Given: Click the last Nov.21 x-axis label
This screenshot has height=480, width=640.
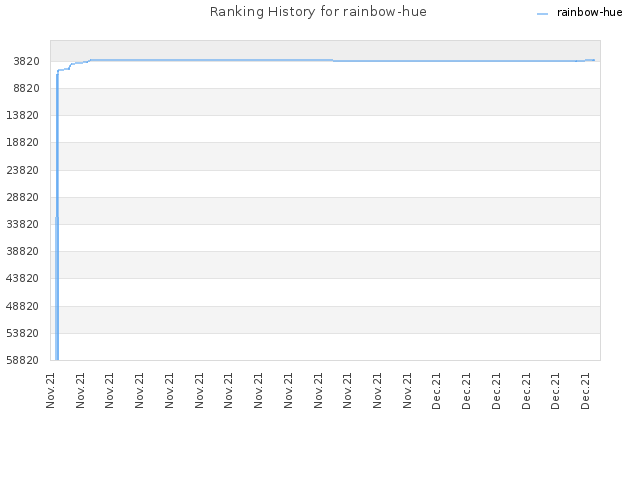Looking at the screenshot, I should [x=407, y=390].
